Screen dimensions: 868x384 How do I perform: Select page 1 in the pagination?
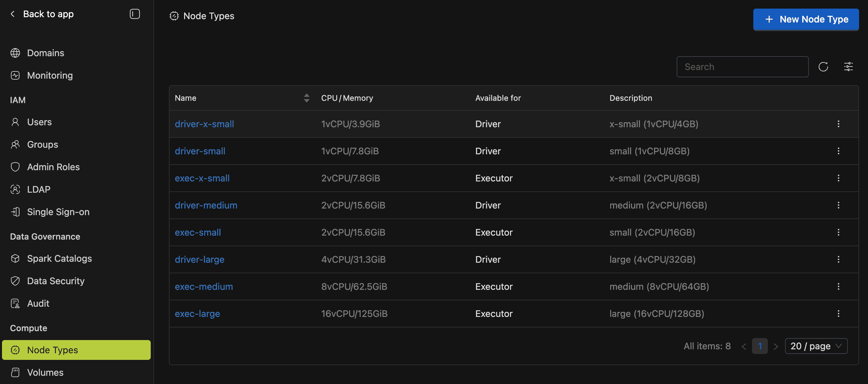pyautogui.click(x=760, y=346)
